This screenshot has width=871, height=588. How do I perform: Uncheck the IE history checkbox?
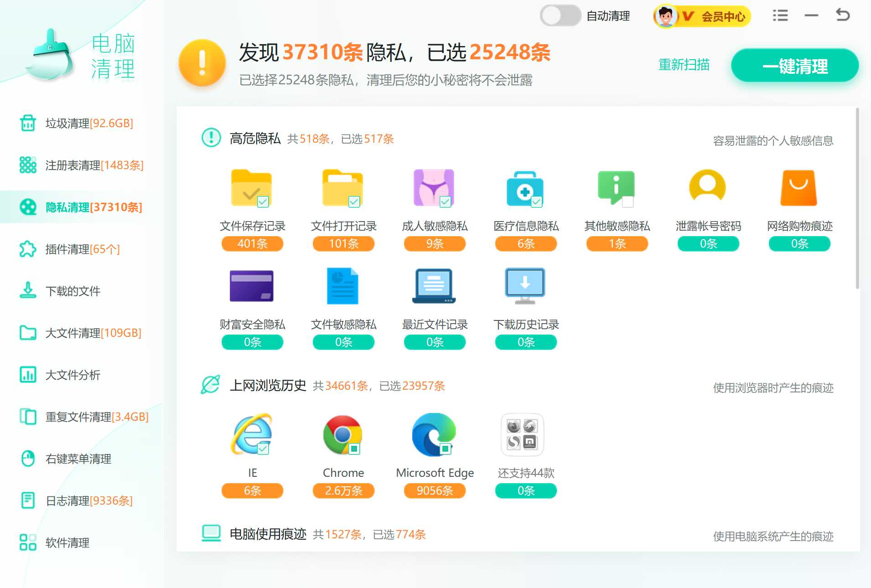[x=264, y=448]
